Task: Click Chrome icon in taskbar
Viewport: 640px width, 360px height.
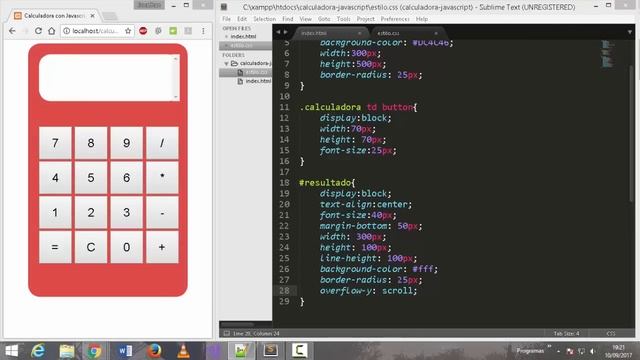Action: 95,351
